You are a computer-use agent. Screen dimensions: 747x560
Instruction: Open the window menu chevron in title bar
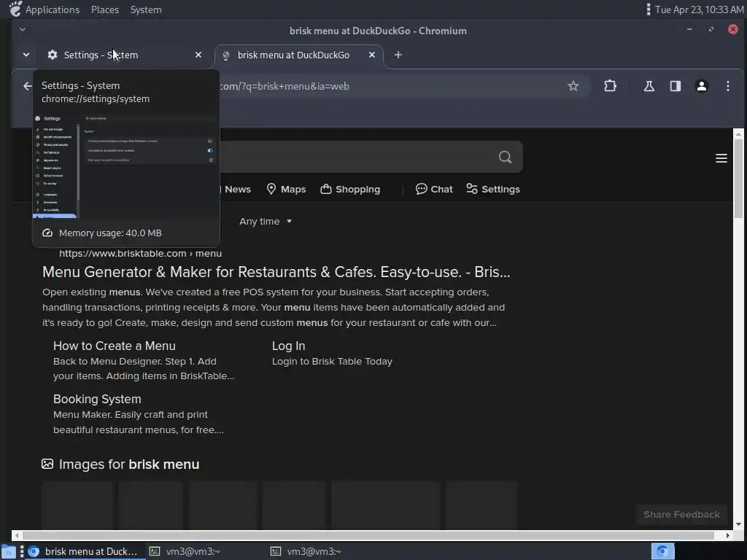pos(23,29)
